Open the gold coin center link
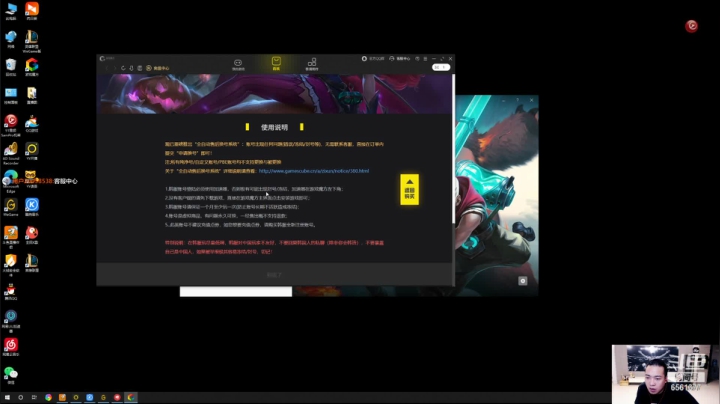Viewport: 720px width, 404px height. [158, 68]
